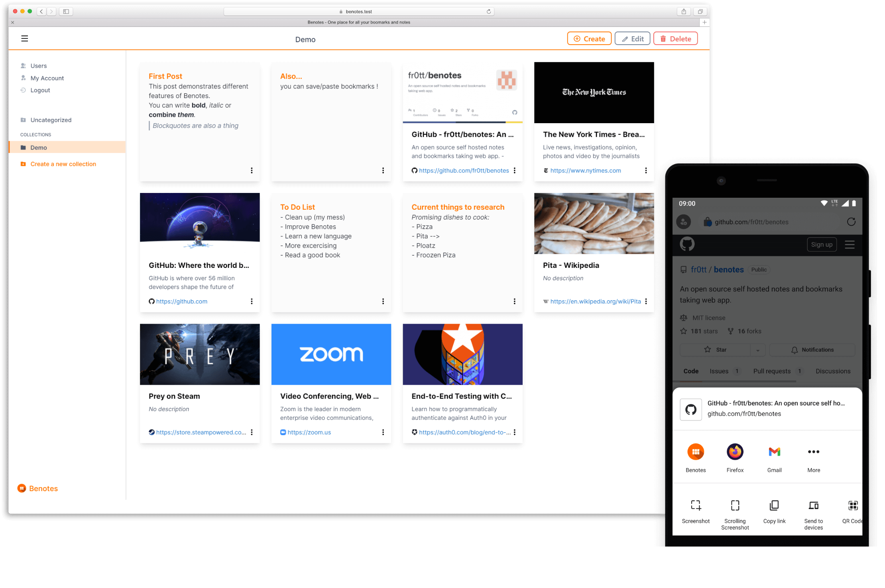Click the three-dot menu on First Post card
This screenshot has height=588, width=885.
pos(251,171)
